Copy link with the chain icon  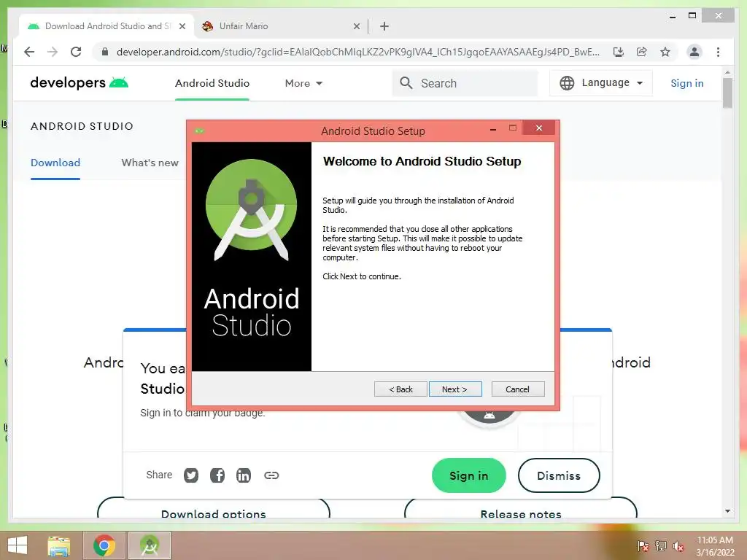point(271,475)
